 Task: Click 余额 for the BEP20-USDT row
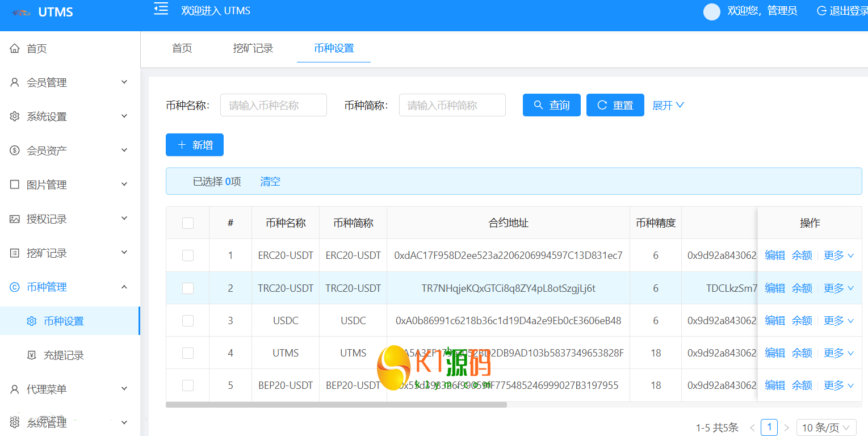click(x=802, y=385)
